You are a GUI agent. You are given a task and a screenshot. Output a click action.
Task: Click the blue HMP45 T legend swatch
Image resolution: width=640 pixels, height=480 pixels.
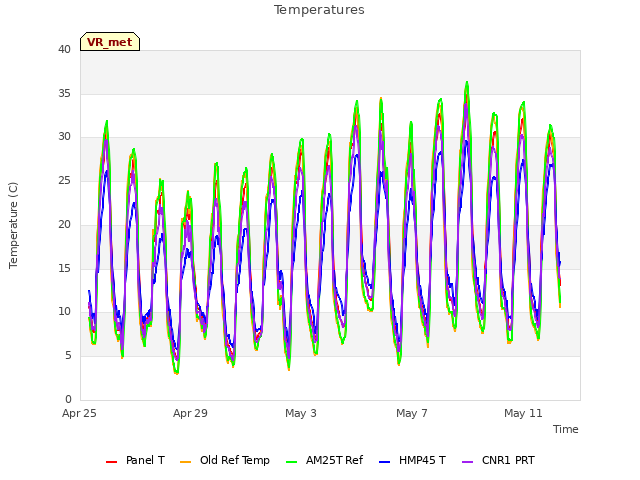point(384,462)
